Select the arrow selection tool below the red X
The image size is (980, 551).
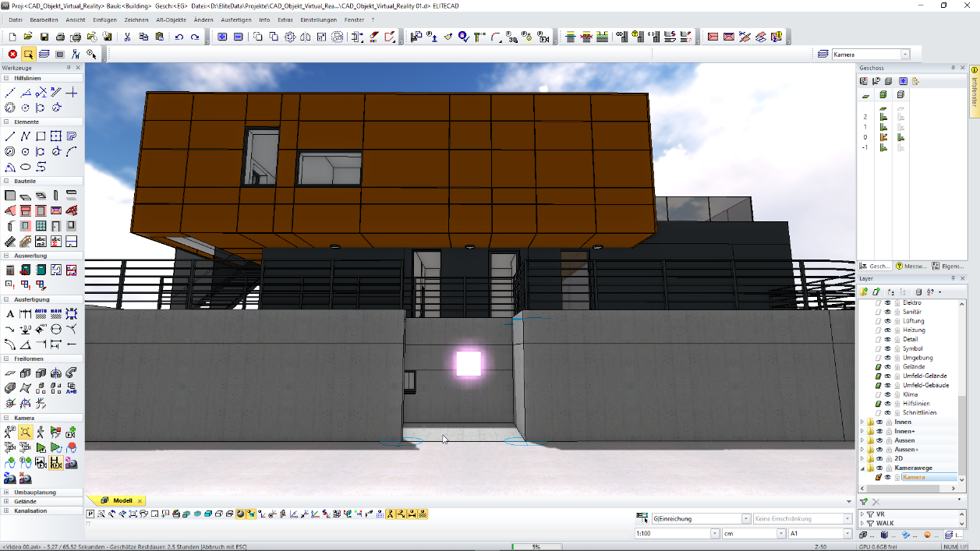(x=28, y=55)
